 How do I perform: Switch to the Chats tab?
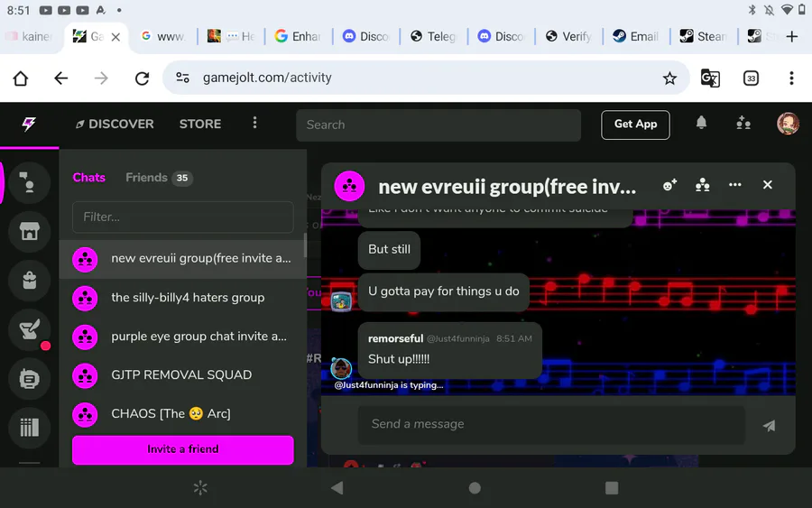pyautogui.click(x=89, y=178)
